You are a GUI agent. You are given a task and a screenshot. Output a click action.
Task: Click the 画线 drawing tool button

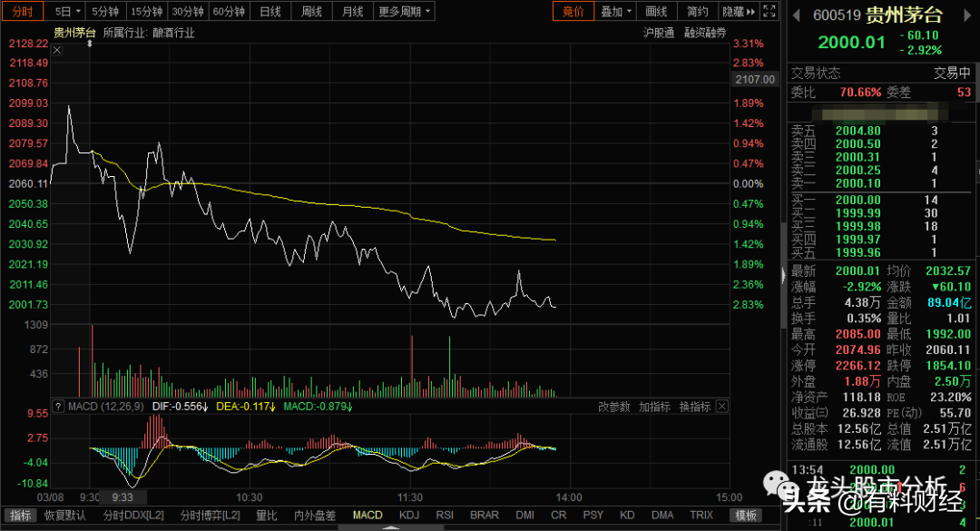[656, 11]
